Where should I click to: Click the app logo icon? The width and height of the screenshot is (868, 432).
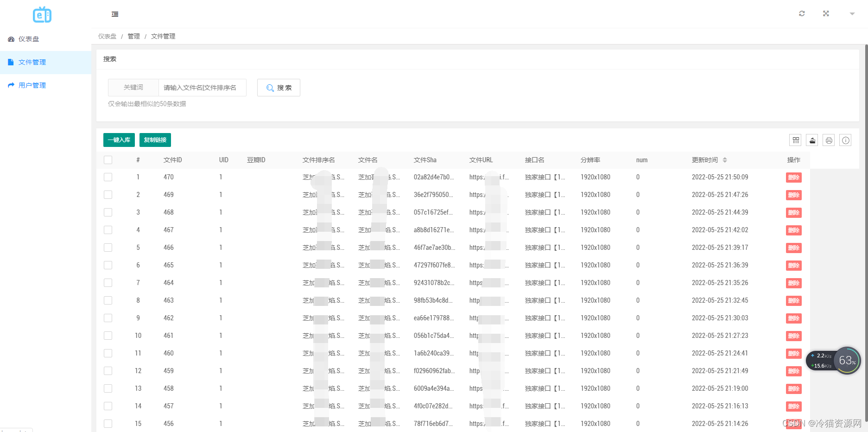(42, 15)
